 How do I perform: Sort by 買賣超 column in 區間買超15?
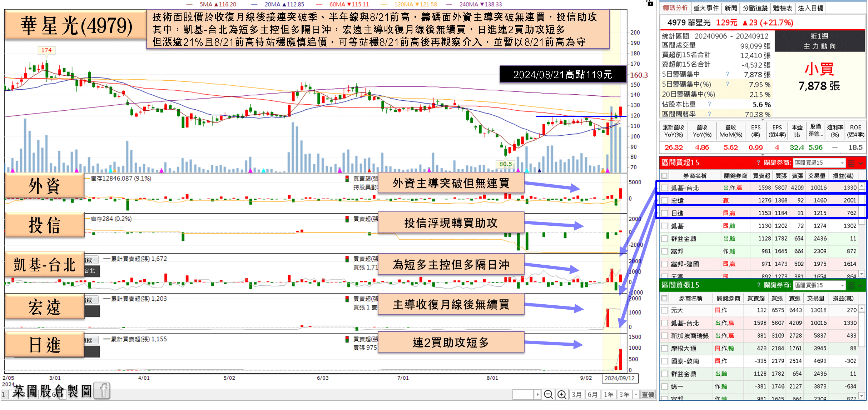pyautogui.click(x=761, y=176)
